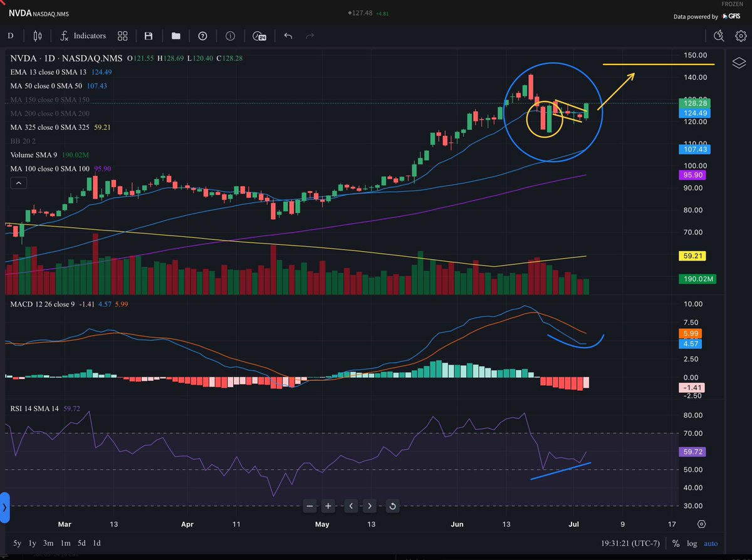The width and height of the screenshot is (752, 560).
Task: Toggle percent scale mode
Action: click(676, 544)
